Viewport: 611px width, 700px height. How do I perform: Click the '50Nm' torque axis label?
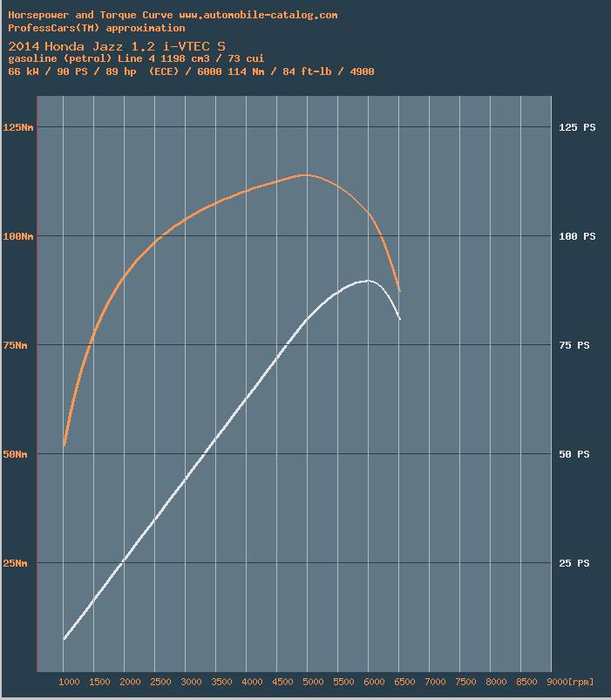coord(15,454)
